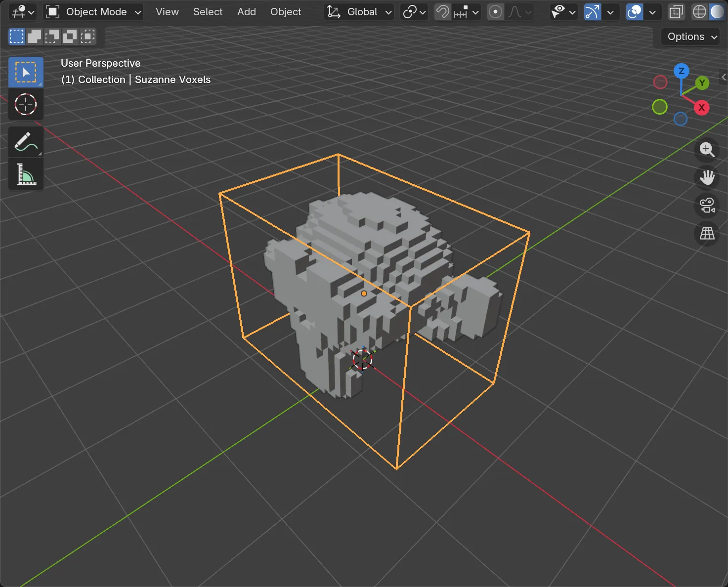Switch to solid viewport shading
The height and width of the screenshot is (587, 728).
click(x=717, y=12)
